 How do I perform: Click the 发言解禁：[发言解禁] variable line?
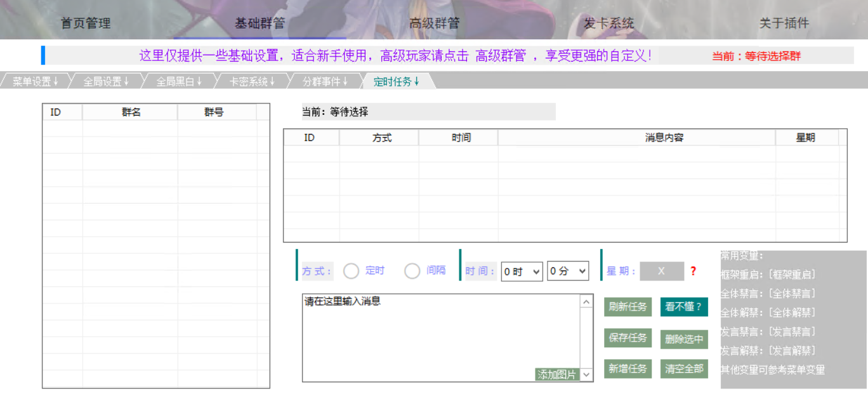(768, 351)
